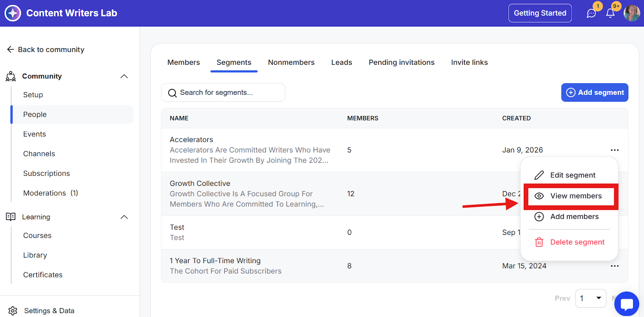Select View members from the menu
The height and width of the screenshot is (317, 644).
pyautogui.click(x=576, y=196)
